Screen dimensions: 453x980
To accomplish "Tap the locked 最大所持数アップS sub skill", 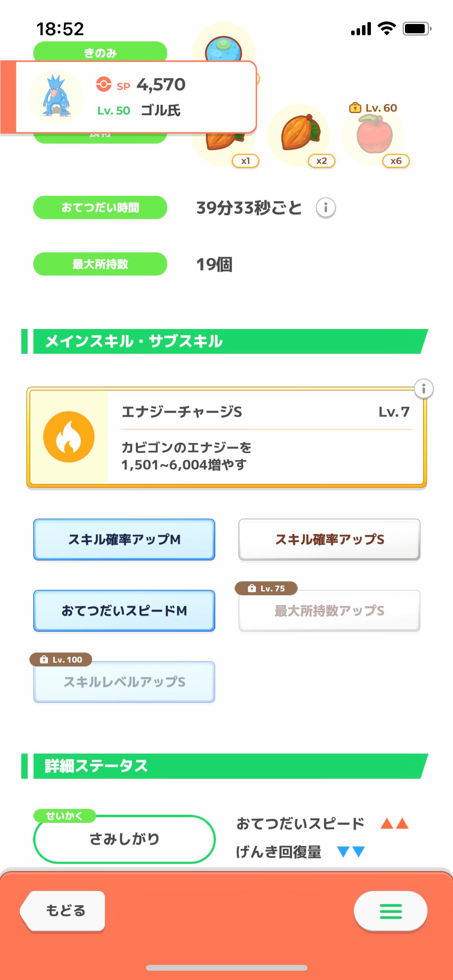I will 329,610.
